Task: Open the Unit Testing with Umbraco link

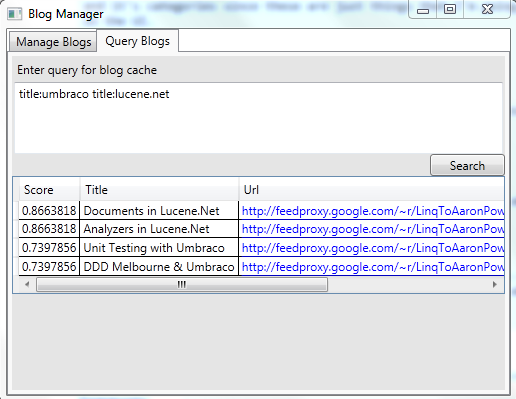Action: pyautogui.click(x=373, y=248)
